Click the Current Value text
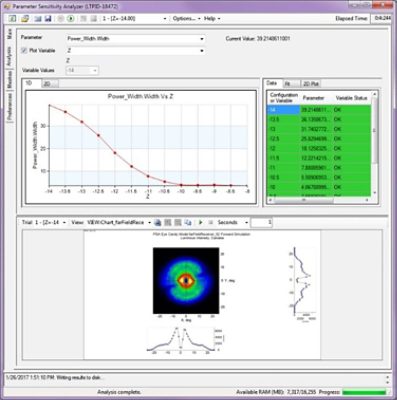 coord(258,39)
